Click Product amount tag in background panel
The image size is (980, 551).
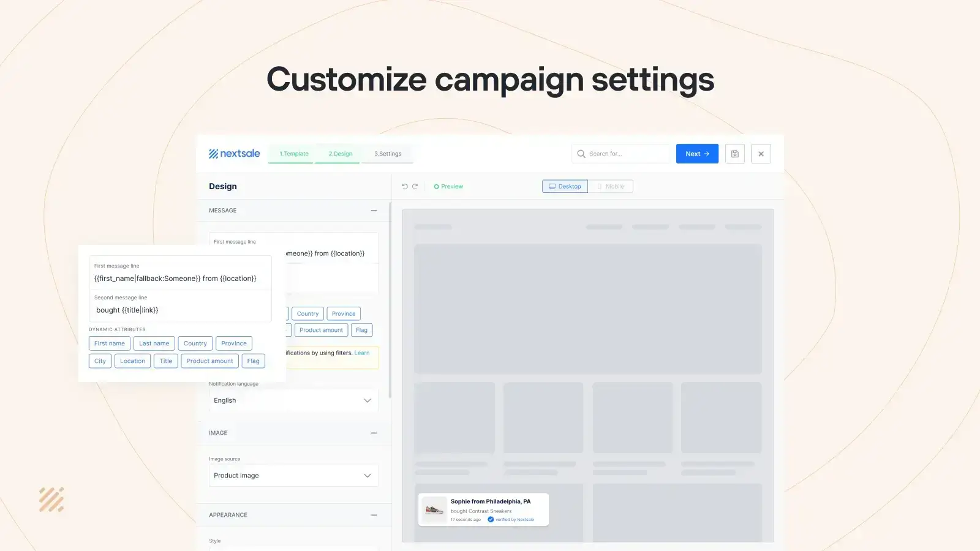[322, 330]
